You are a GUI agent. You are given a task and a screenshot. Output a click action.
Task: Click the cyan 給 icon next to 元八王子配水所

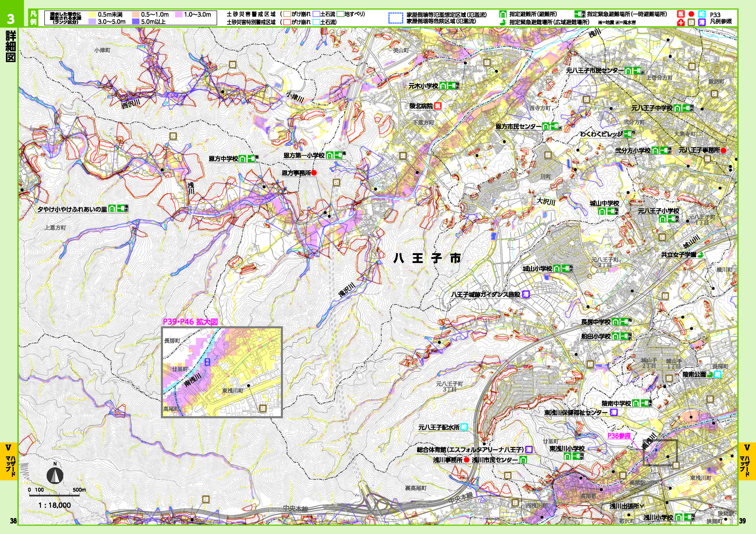click(x=464, y=427)
